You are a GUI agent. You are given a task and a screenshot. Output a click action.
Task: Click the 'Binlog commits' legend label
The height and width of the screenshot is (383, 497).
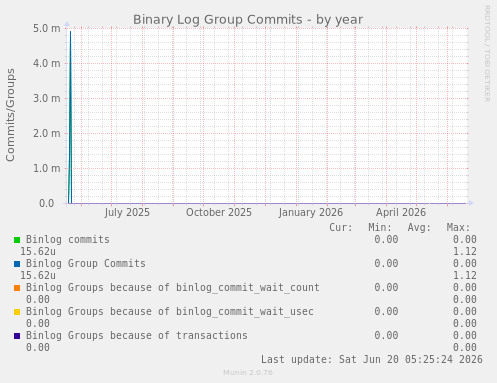(68, 240)
